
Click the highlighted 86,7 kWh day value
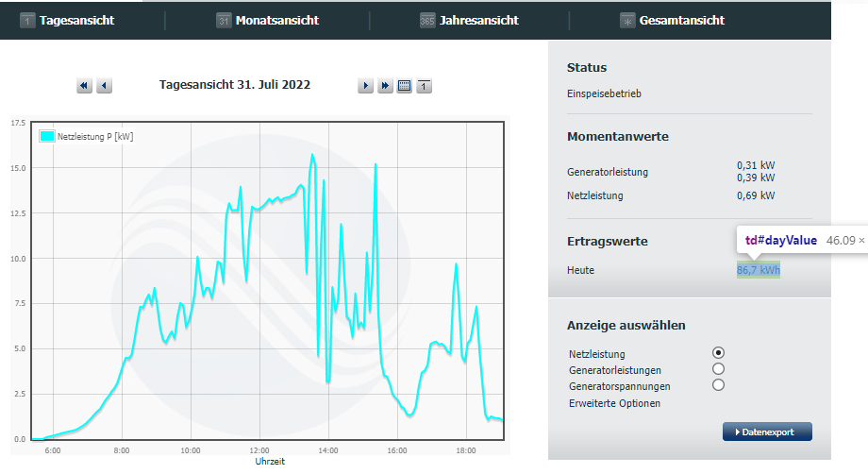coord(759,270)
